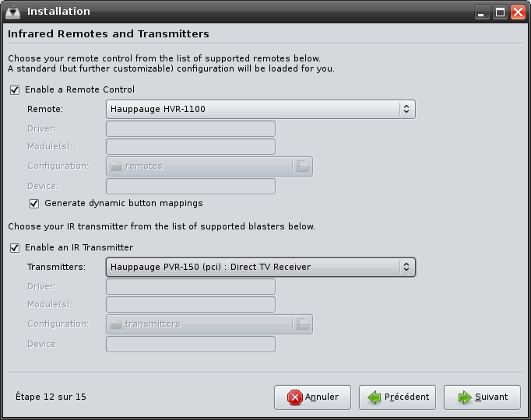Uncheck Enable an IR Transmitter
The height and width of the screenshot is (420, 531).
(x=15, y=248)
